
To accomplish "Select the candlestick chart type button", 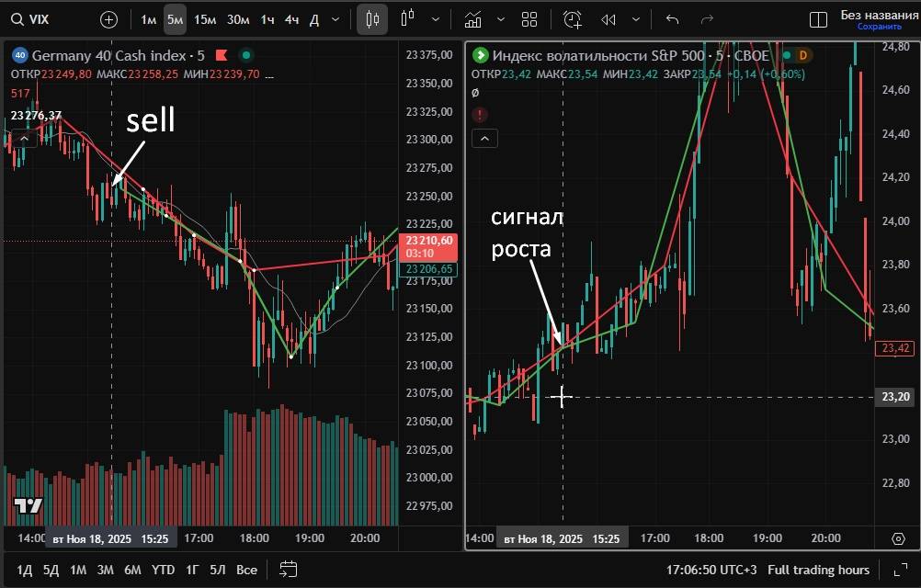I will click(x=371, y=19).
